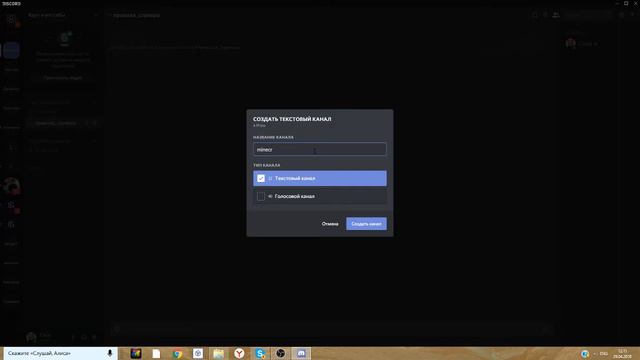
Task: Open OBS Studio from the taskbar
Action: [280, 353]
